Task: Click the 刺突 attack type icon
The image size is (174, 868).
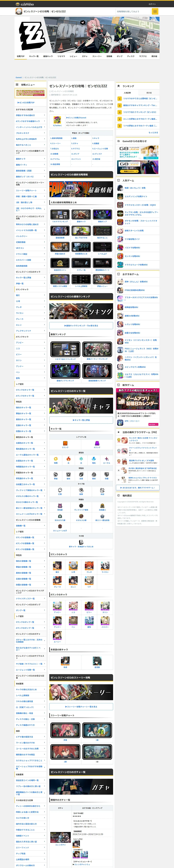Action: click(102, 490)
